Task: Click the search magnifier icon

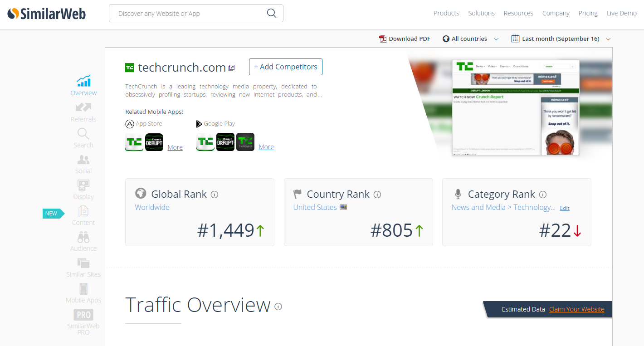Action: point(272,13)
